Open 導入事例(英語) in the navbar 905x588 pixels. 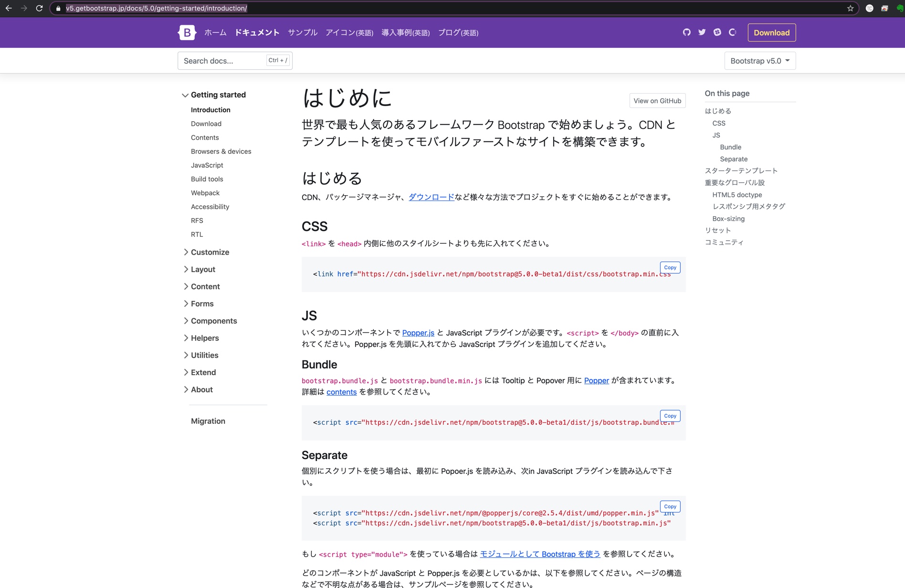pyautogui.click(x=406, y=32)
